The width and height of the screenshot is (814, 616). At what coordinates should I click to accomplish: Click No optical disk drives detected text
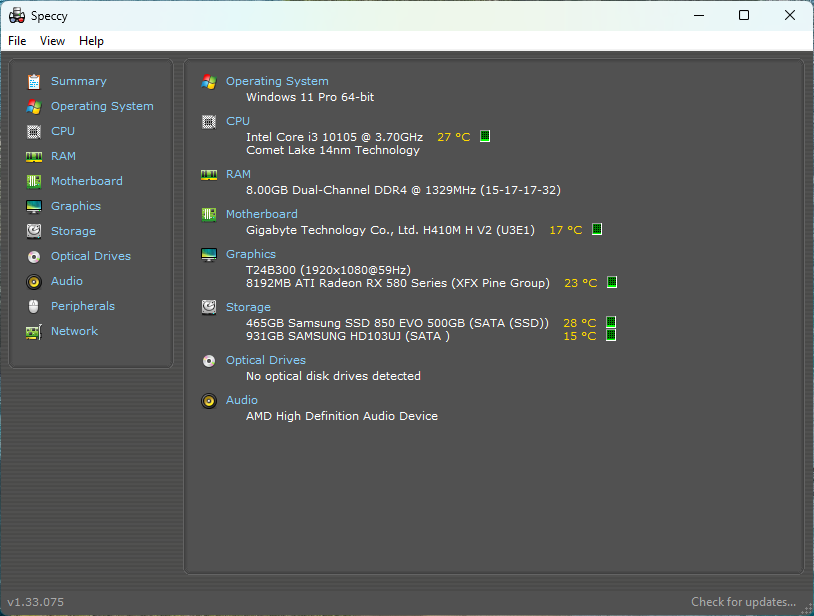pyautogui.click(x=333, y=376)
